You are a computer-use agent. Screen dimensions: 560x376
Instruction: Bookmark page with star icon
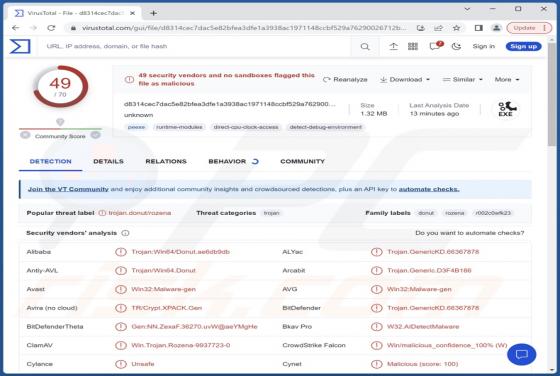(456, 28)
